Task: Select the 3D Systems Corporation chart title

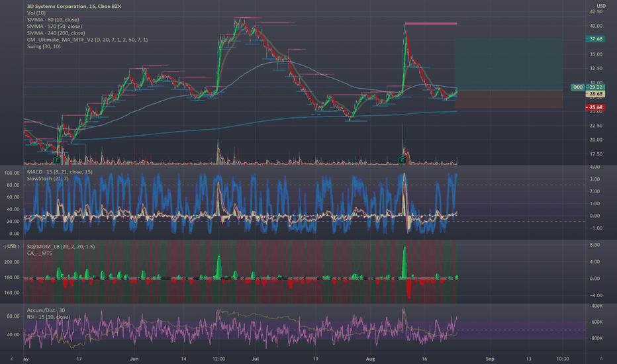Action: pos(74,7)
